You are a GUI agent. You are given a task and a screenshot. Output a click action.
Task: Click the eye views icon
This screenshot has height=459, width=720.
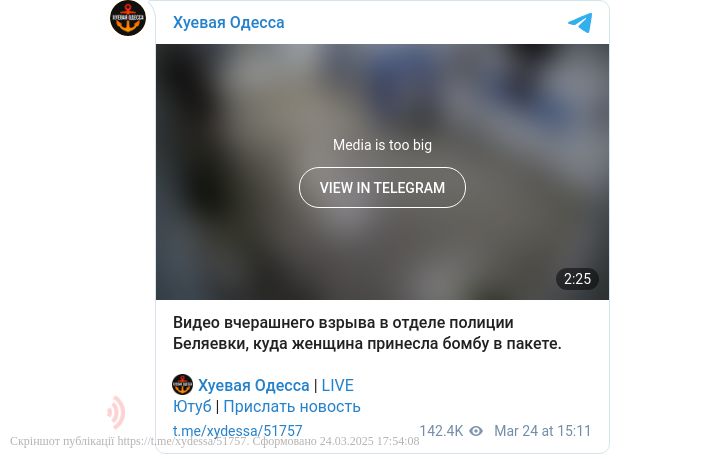[476, 431]
